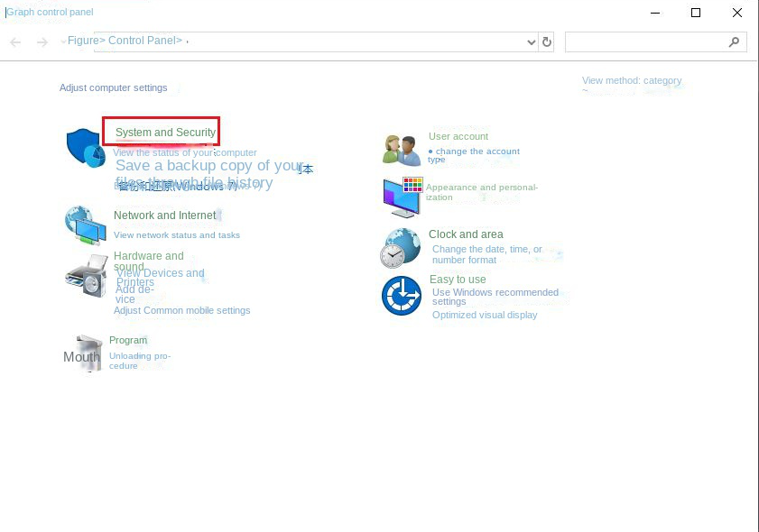Image resolution: width=759 pixels, height=532 pixels.
Task: Open System and Security category icon
Action: [86, 147]
